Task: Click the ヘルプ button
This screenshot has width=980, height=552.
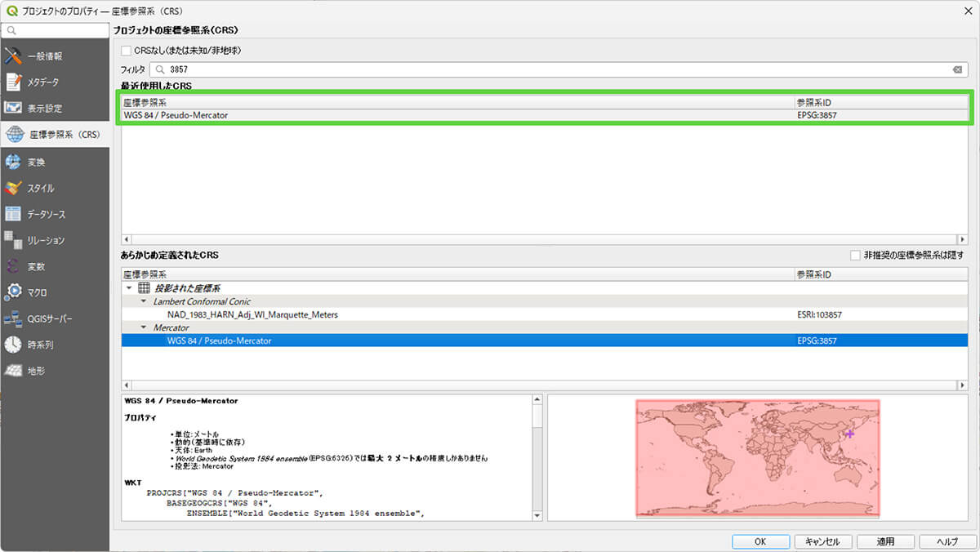Action: [x=947, y=541]
